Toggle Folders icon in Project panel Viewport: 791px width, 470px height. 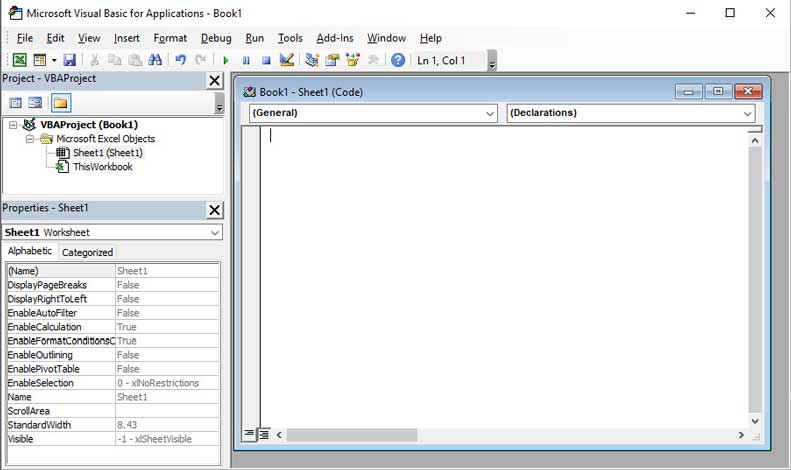pos(61,103)
